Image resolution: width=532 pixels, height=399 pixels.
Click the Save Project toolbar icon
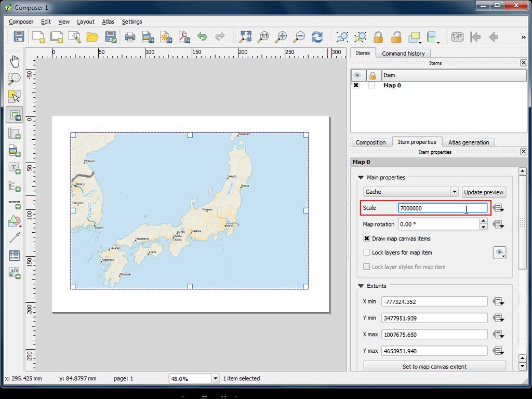click(19, 36)
